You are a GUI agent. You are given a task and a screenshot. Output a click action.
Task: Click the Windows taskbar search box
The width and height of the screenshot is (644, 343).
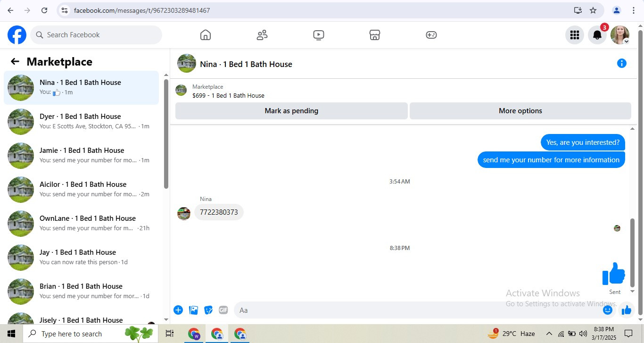click(91, 334)
